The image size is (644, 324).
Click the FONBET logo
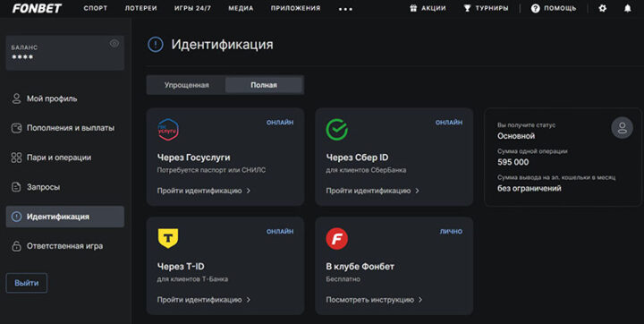pyautogui.click(x=37, y=8)
